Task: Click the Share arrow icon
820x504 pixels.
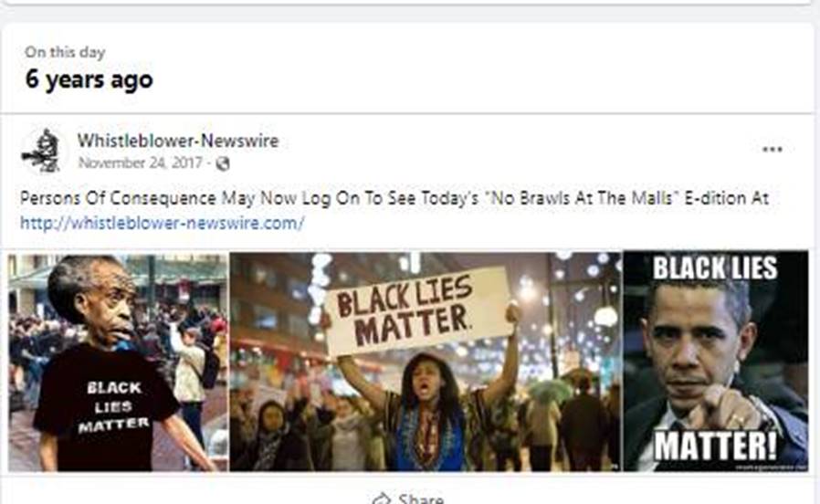Action: coord(383,499)
